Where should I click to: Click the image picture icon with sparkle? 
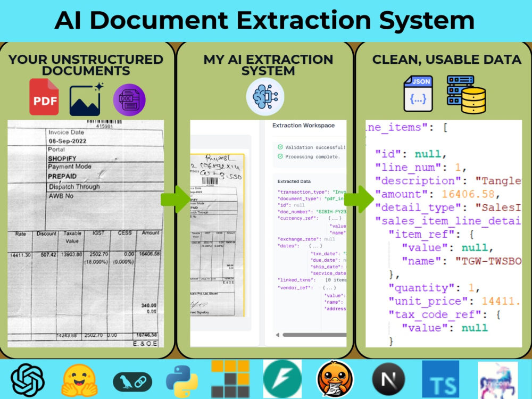pyautogui.click(x=86, y=99)
